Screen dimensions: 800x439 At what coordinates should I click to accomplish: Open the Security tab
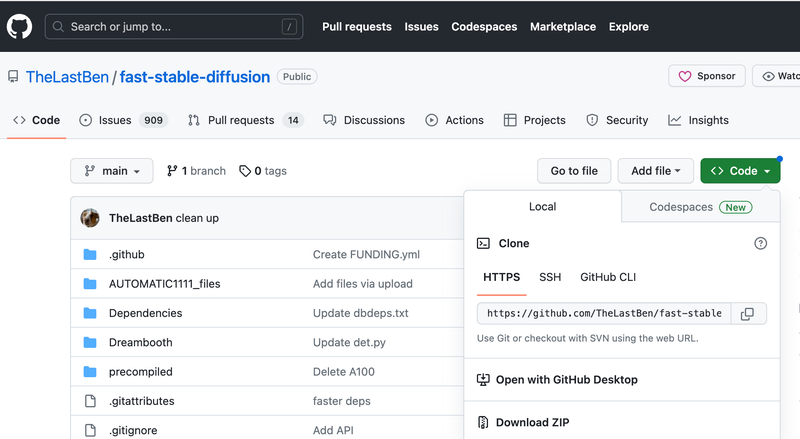pos(617,120)
